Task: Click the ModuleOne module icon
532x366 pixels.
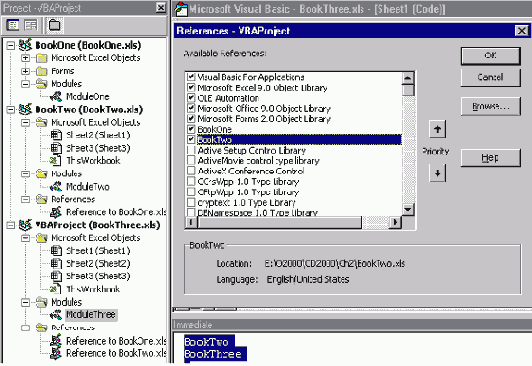Action: (x=56, y=96)
